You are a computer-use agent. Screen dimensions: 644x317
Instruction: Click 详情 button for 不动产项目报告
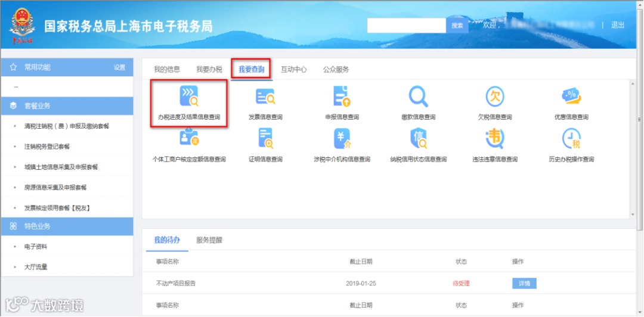[524, 283]
